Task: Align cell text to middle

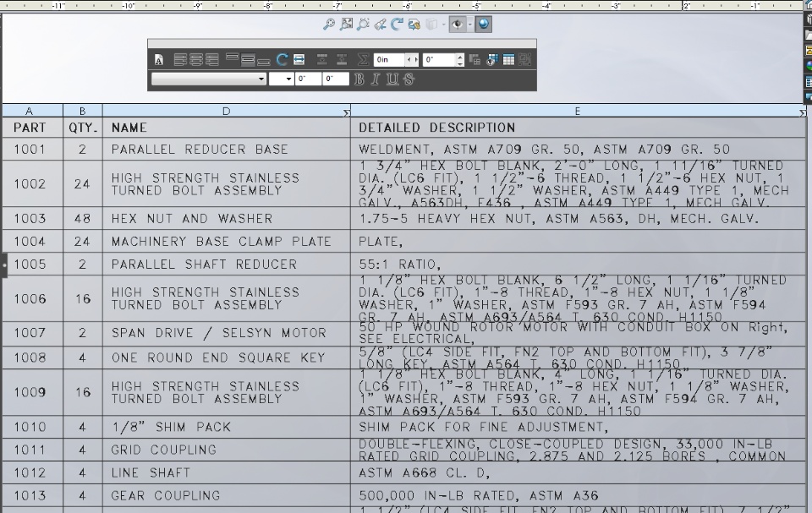Action: tap(248, 60)
